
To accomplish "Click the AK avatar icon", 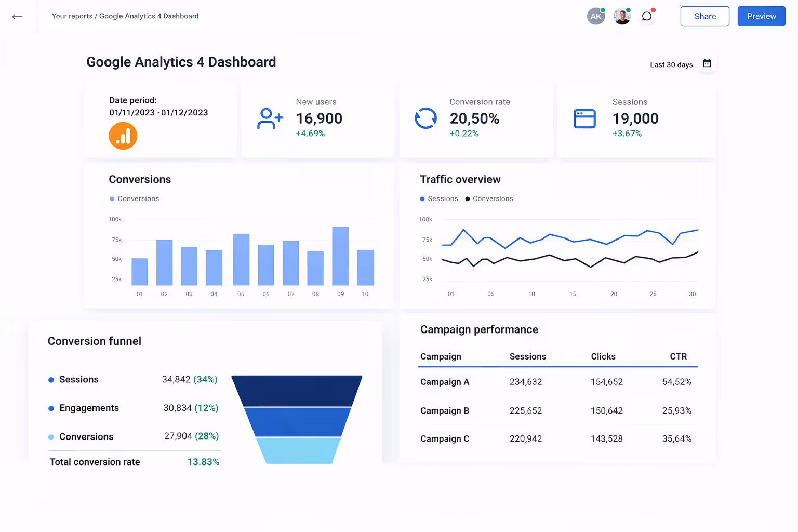I will coord(595,16).
